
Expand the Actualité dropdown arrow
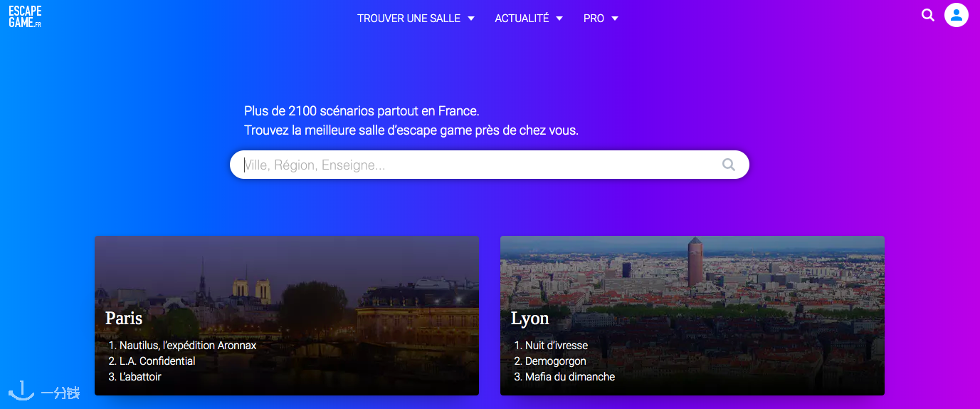(559, 19)
